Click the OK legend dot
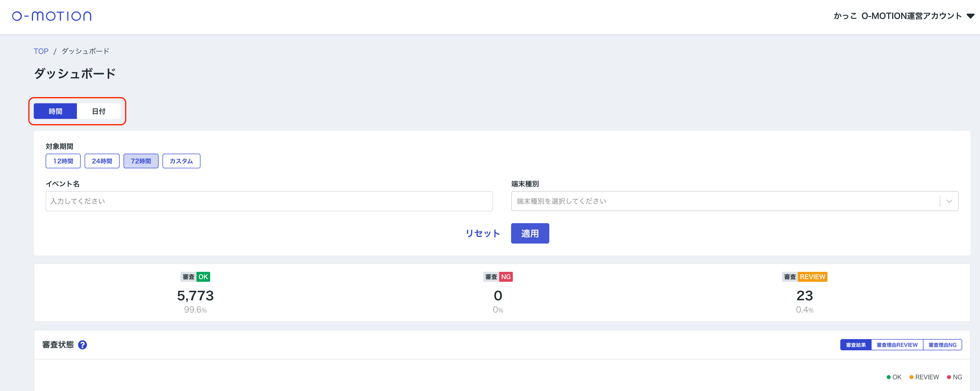 click(888, 377)
